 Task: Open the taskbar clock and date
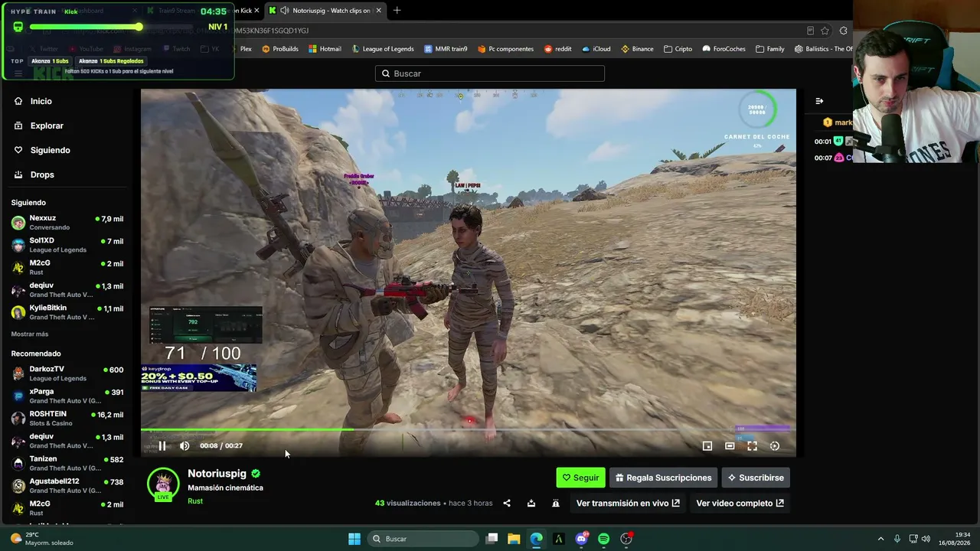click(x=954, y=539)
